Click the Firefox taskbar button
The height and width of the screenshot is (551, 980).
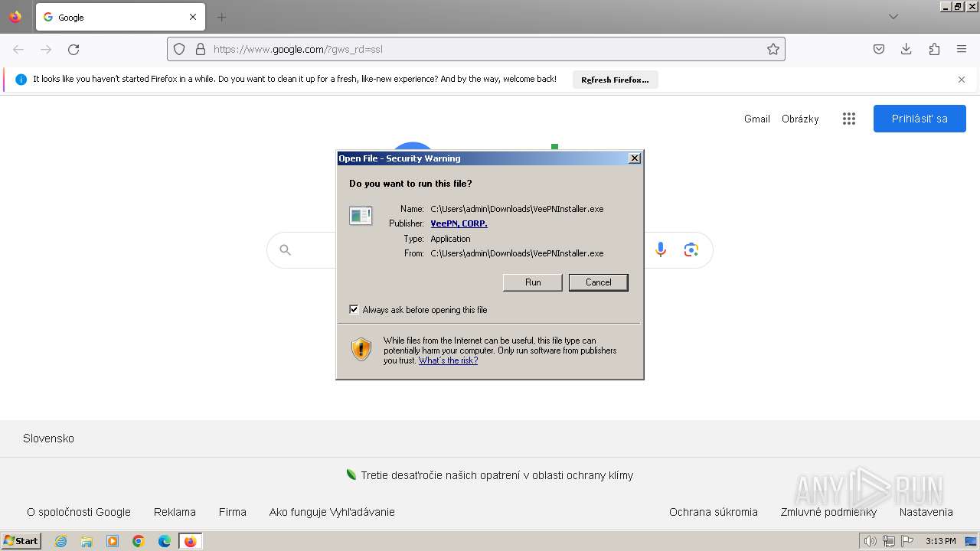point(191,541)
